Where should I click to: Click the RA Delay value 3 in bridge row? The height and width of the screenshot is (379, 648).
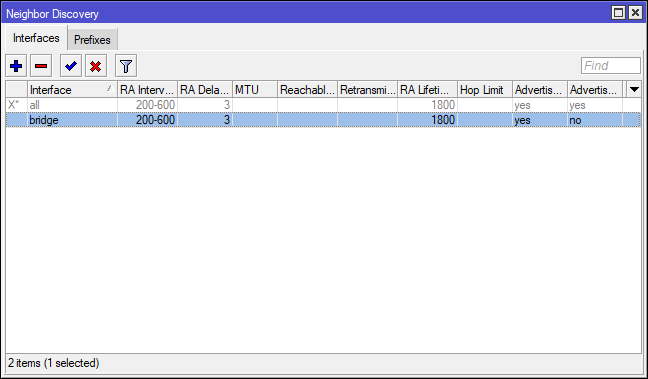pos(226,120)
